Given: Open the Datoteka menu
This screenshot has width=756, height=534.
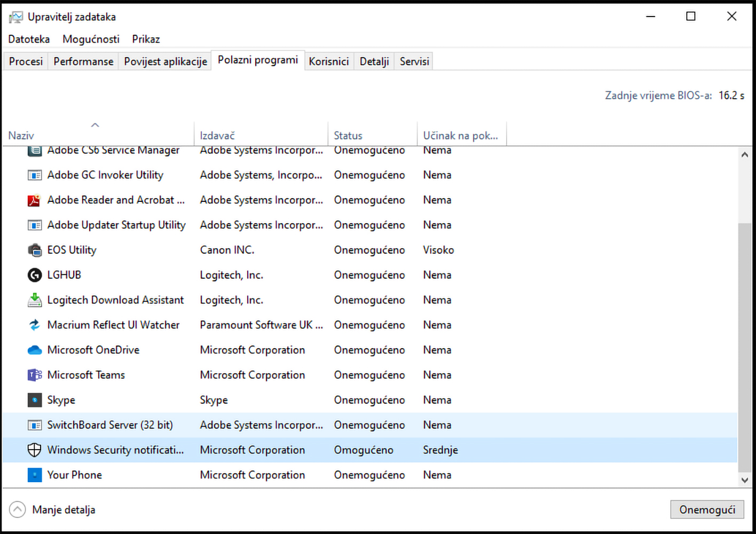Looking at the screenshot, I should pyautogui.click(x=29, y=39).
